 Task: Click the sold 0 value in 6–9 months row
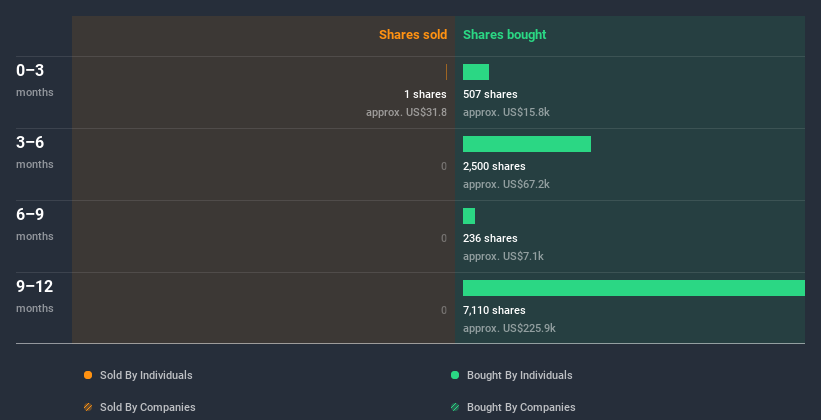click(444, 238)
